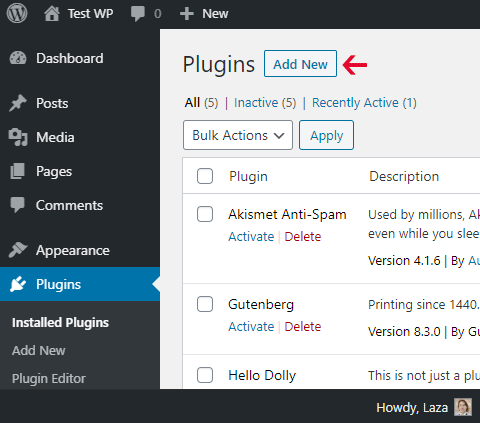Click the Hello Dolly plugin name
This screenshot has width=480, height=423.
262,376
